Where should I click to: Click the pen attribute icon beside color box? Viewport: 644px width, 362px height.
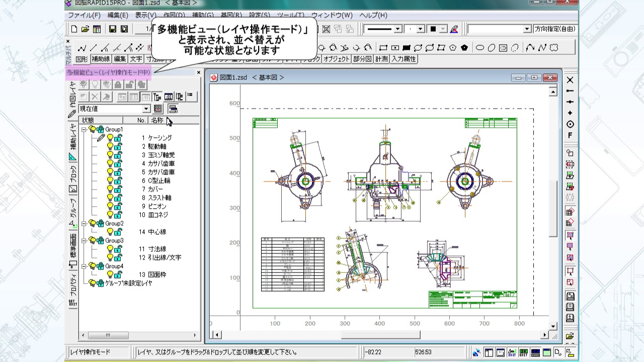pyautogui.click(x=454, y=29)
